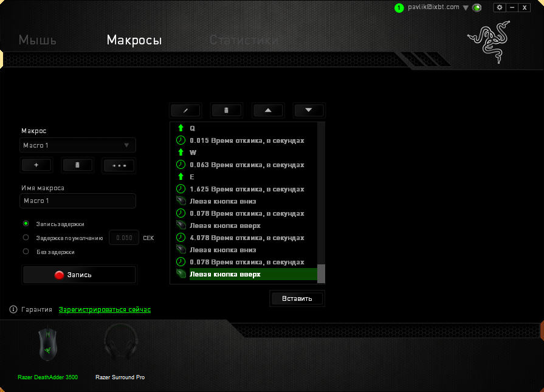Open settings gear in title bar
The width and height of the screenshot is (544, 392).
(500, 7)
